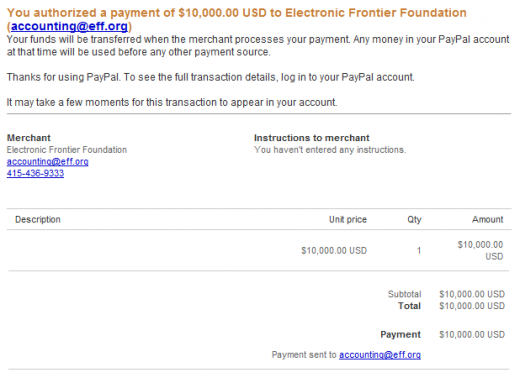Click the Instructions to merchant label

(312, 138)
